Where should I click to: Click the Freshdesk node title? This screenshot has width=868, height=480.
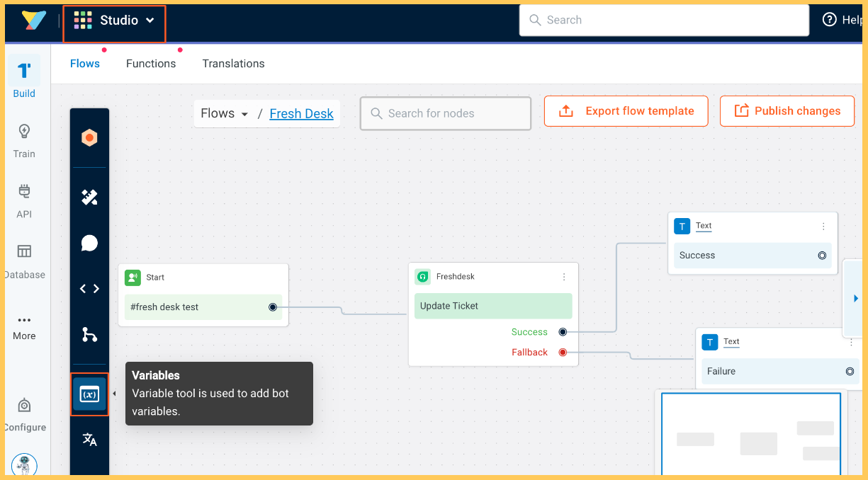pyautogui.click(x=456, y=277)
